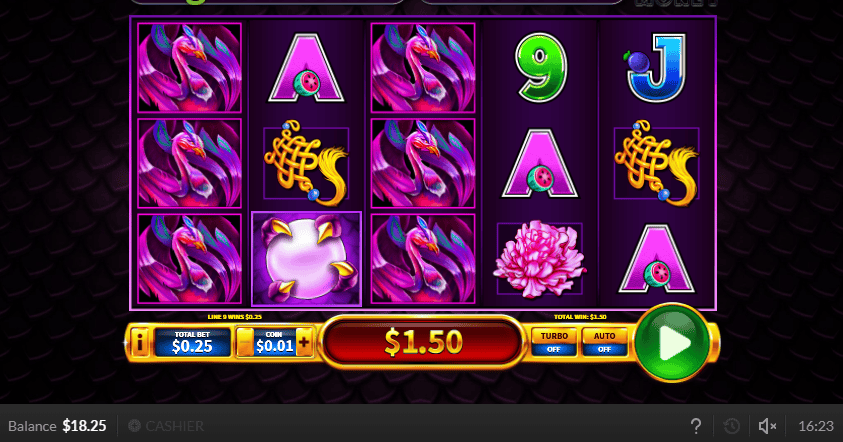Click the Coin $0.01 value field
The height and width of the screenshot is (442, 843).
coord(275,342)
